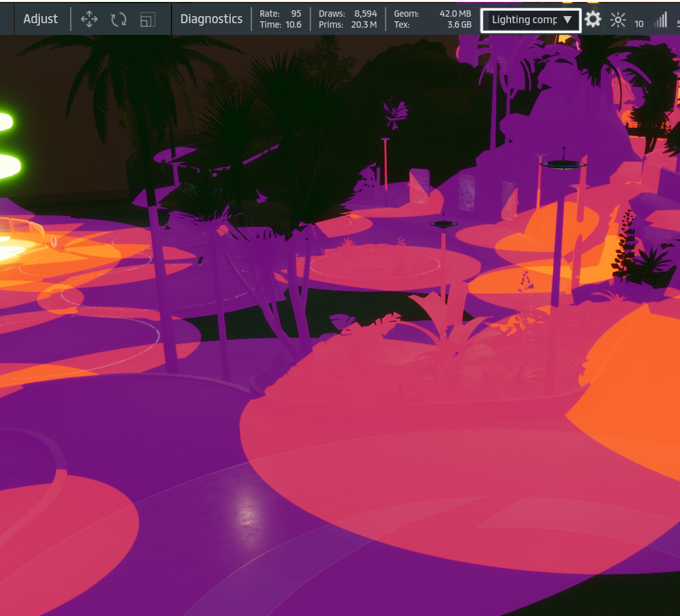The width and height of the screenshot is (680, 616).
Task: Click the brightness value 10
Action: click(x=639, y=24)
